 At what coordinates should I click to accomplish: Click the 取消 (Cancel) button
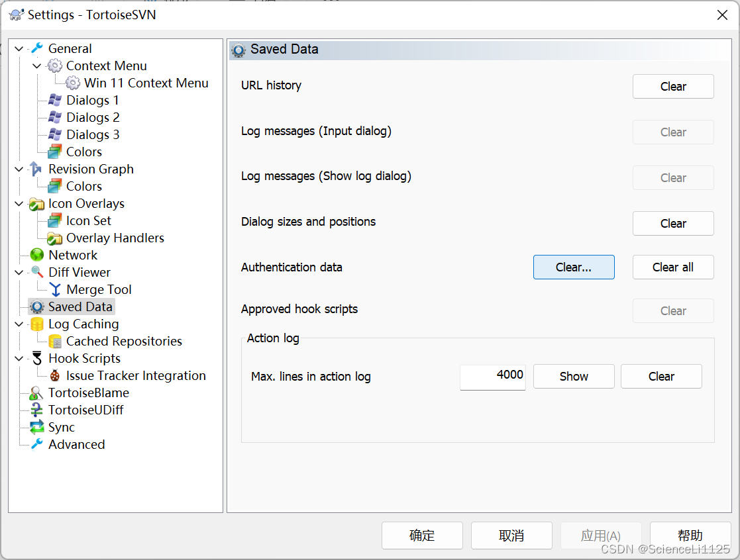[x=511, y=536]
